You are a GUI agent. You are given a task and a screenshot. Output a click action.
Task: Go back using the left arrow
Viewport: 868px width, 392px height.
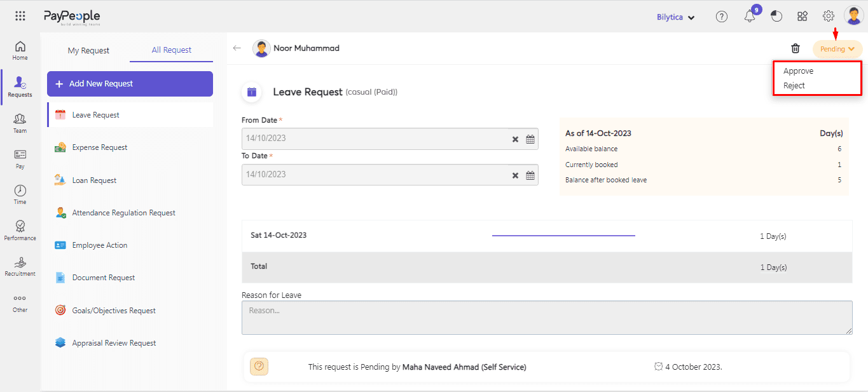237,48
